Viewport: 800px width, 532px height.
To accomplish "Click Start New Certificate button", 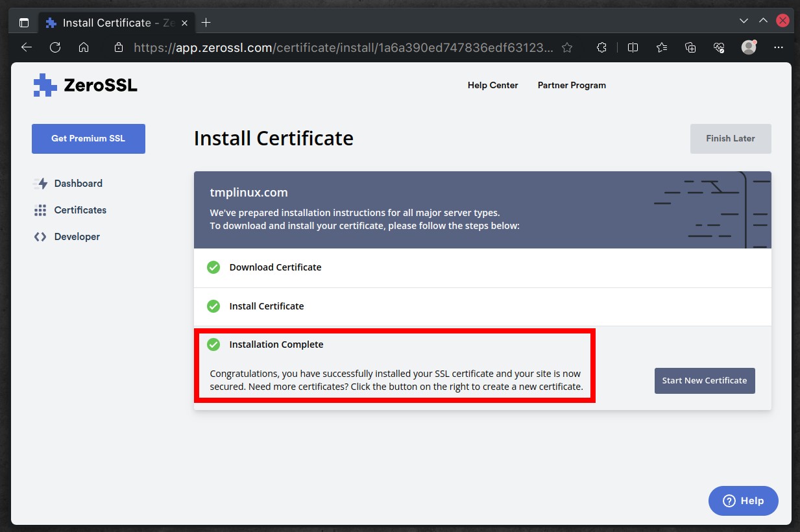I will (x=705, y=380).
